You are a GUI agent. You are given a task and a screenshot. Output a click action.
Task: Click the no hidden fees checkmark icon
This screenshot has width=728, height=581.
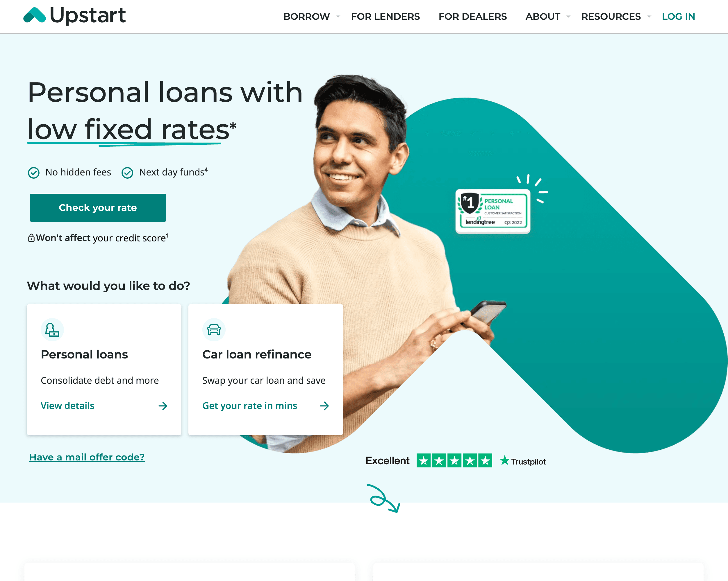(x=34, y=173)
